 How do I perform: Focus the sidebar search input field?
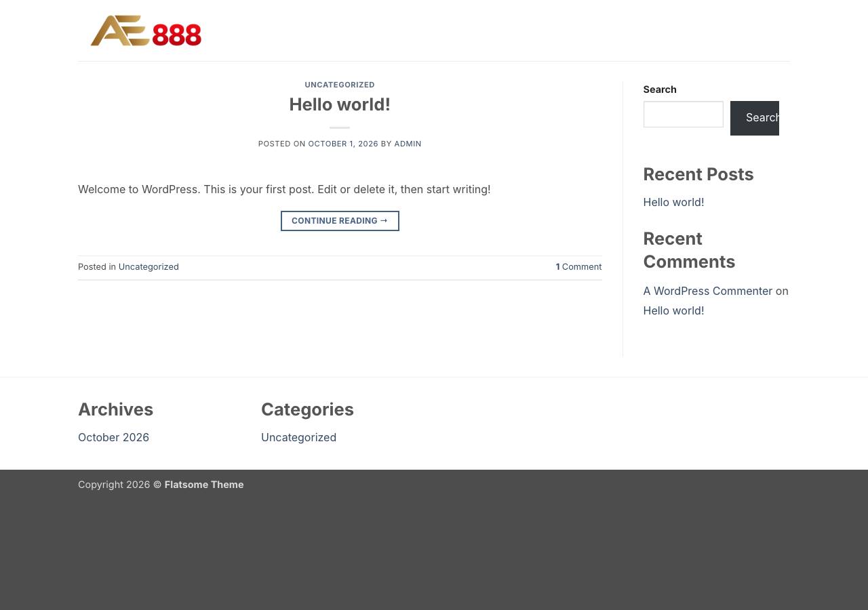pyautogui.click(x=683, y=114)
